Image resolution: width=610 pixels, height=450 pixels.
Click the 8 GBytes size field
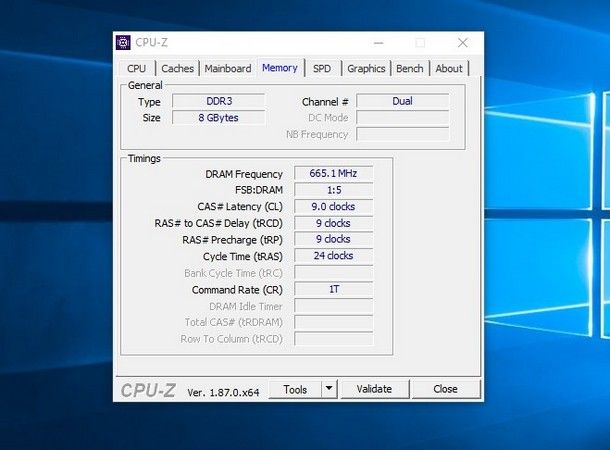pos(219,117)
